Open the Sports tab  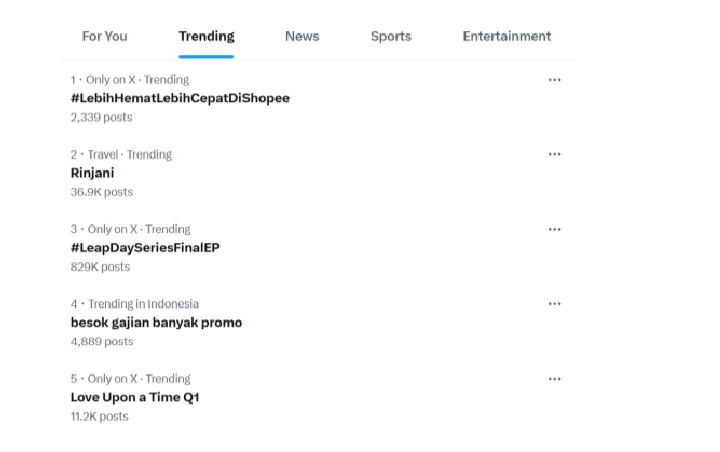(x=391, y=36)
